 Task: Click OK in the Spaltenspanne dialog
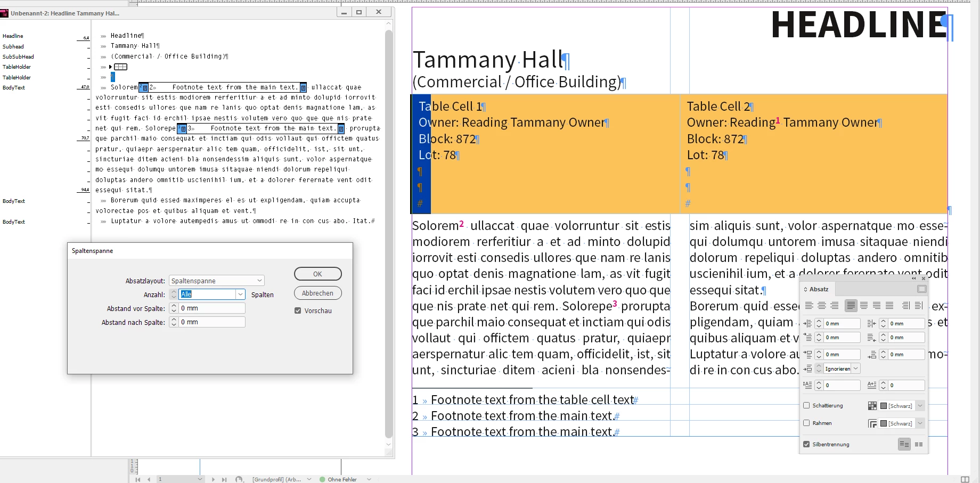point(318,274)
